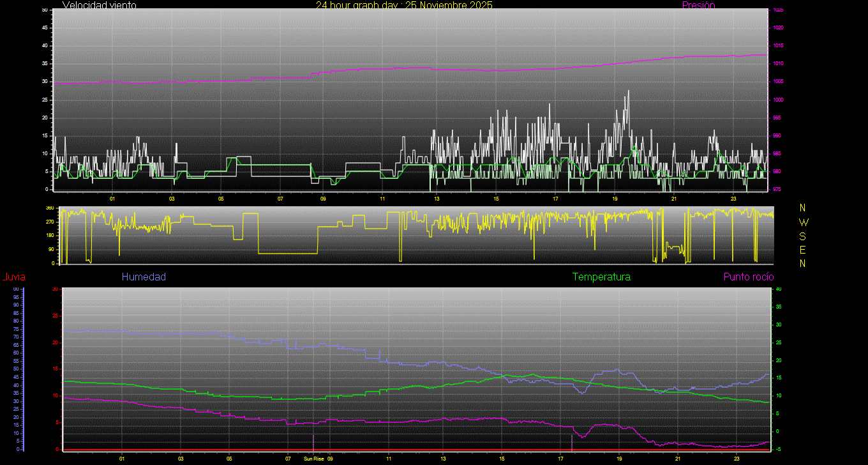
Task: Click the red "lluvia" legend label
Action: coord(14,277)
